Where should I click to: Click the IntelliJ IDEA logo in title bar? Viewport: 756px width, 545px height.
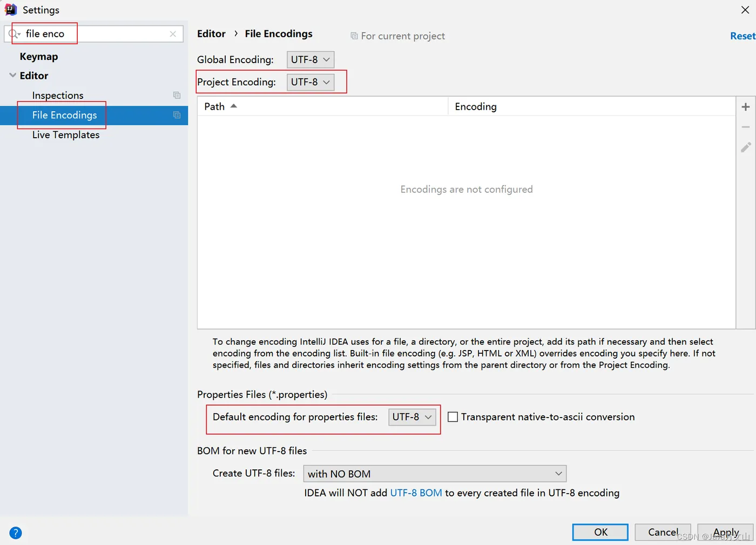(x=11, y=10)
